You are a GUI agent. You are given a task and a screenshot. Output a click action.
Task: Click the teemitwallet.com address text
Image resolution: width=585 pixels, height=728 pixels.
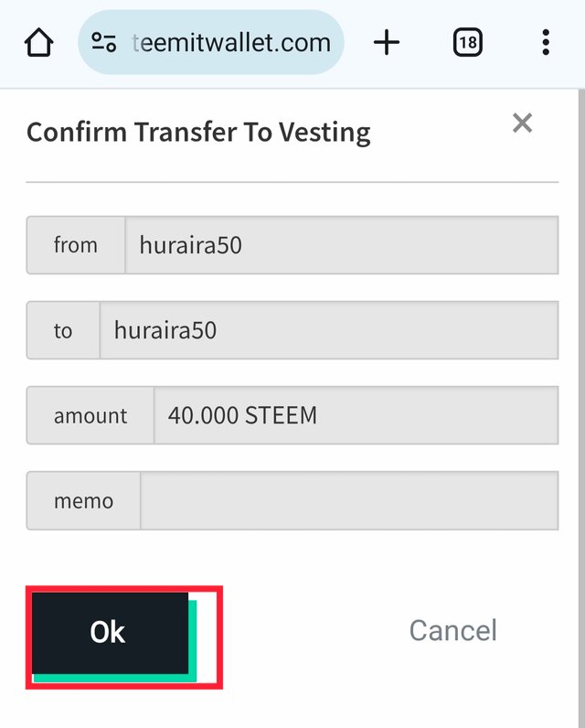tap(231, 42)
